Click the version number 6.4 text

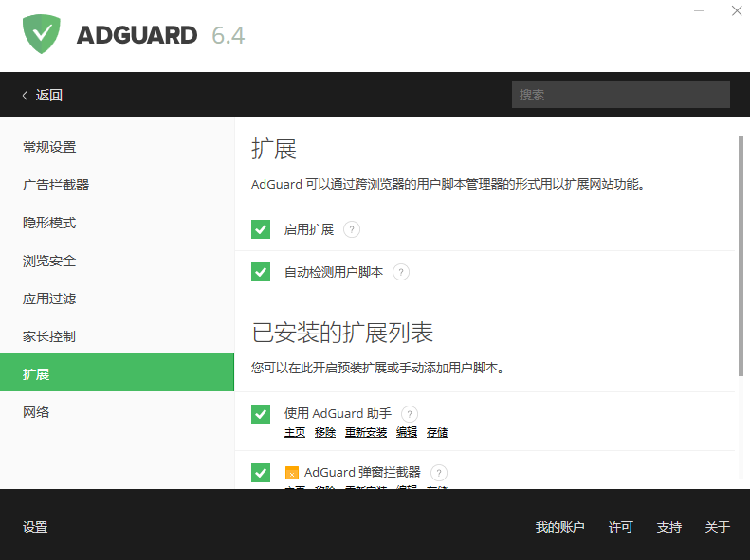pyautogui.click(x=229, y=35)
